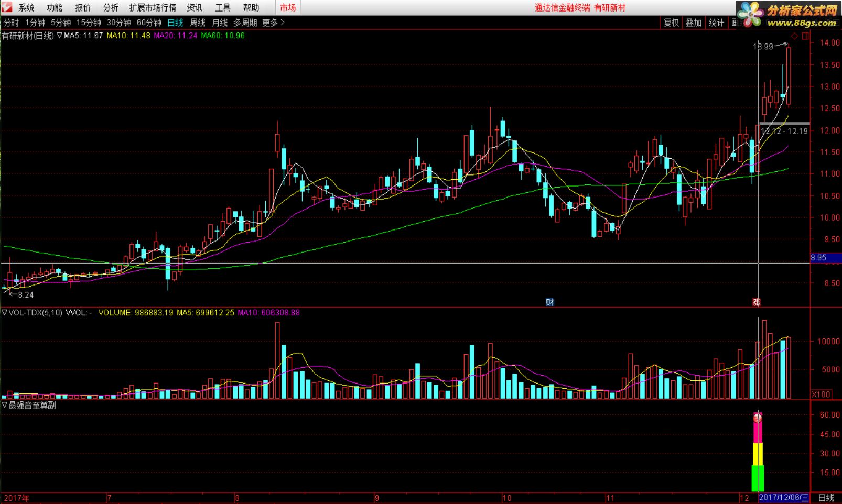The width and height of the screenshot is (842, 504).
Task: Open the 扩展市场行情 menu
Action: 153,7
